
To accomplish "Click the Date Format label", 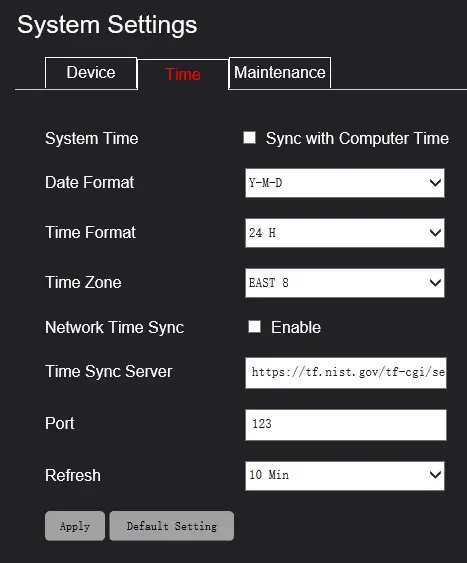I will pyautogui.click(x=89, y=182).
